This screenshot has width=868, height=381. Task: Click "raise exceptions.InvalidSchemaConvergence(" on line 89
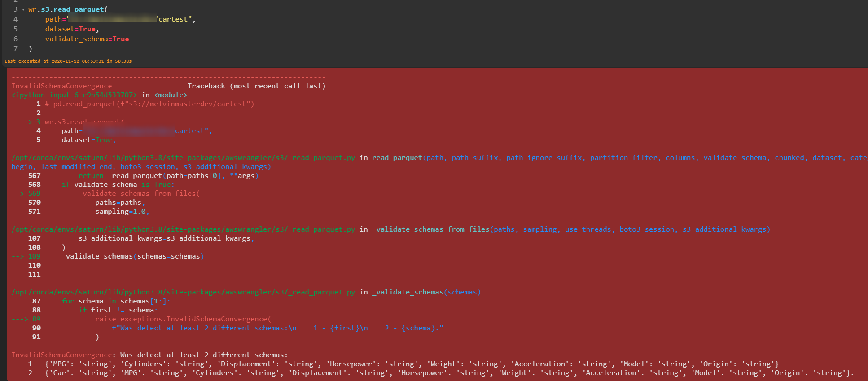(x=183, y=319)
